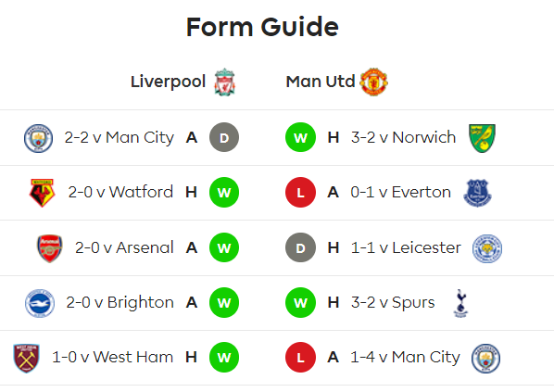This screenshot has width=554, height=392.
Task: Select green W indicator for Watford match
Action: pyautogui.click(x=224, y=192)
